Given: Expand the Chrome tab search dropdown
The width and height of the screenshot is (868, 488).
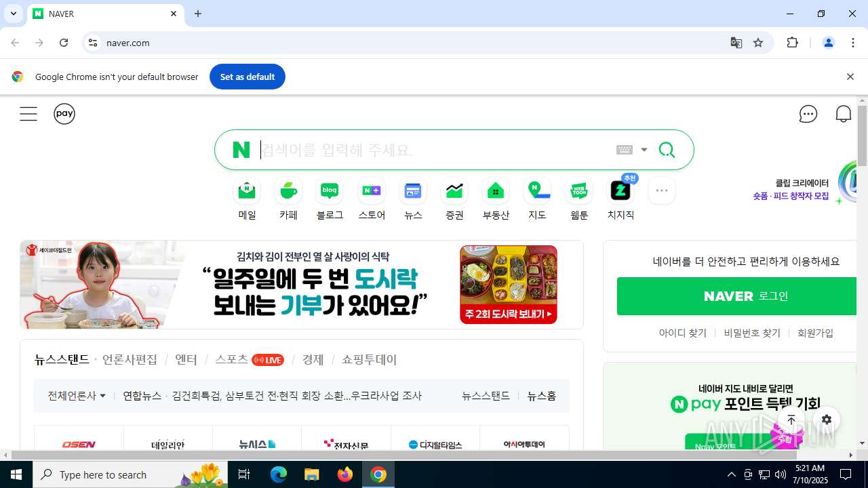Looking at the screenshot, I should pyautogui.click(x=13, y=14).
